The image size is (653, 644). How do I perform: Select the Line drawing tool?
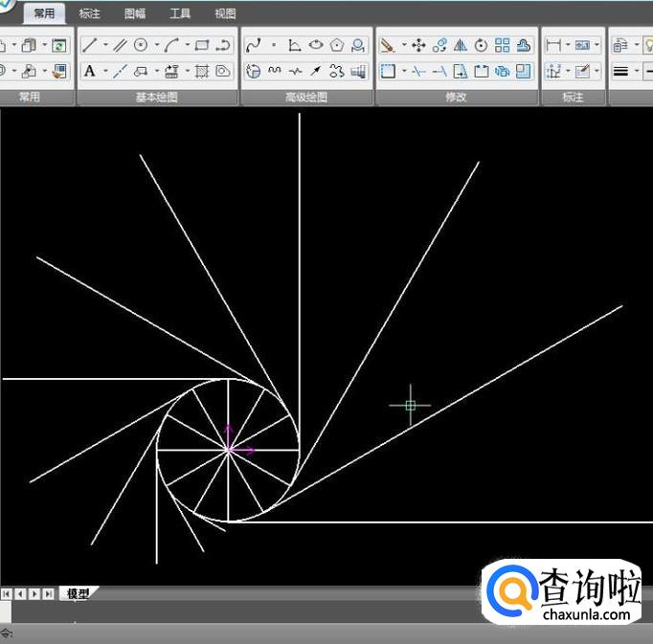(x=89, y=45)
